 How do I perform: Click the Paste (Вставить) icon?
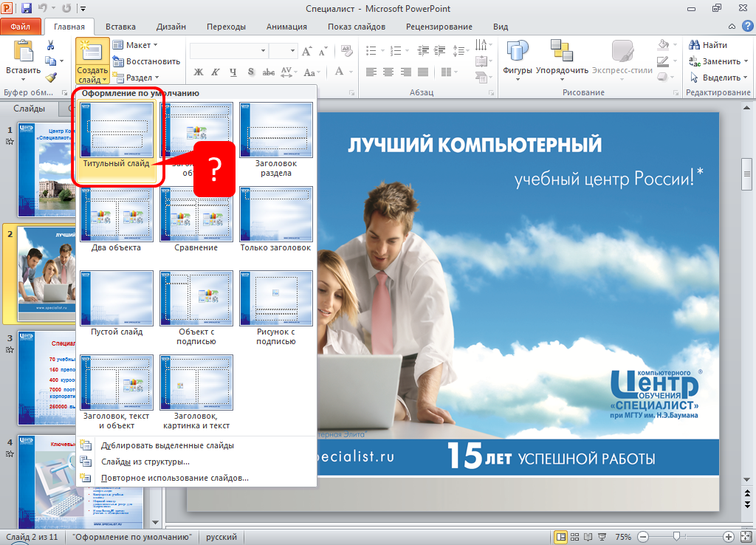click(x=23, y=51)
